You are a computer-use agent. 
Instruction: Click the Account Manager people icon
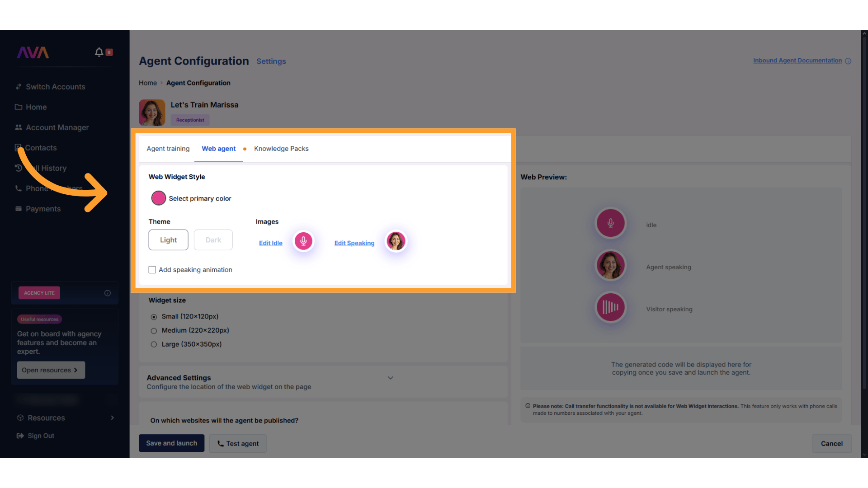[x=19, y=127]
